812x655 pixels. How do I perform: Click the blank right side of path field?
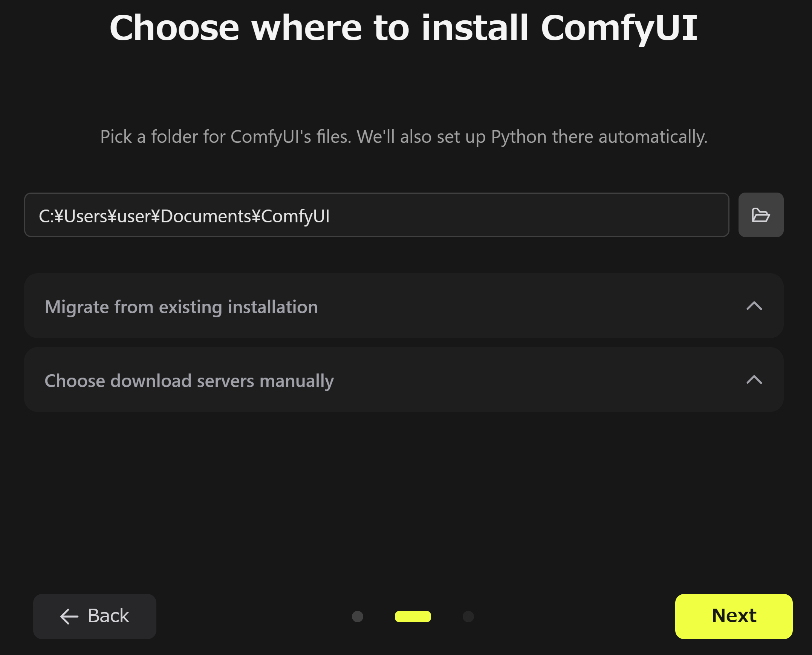coord(566,215)
